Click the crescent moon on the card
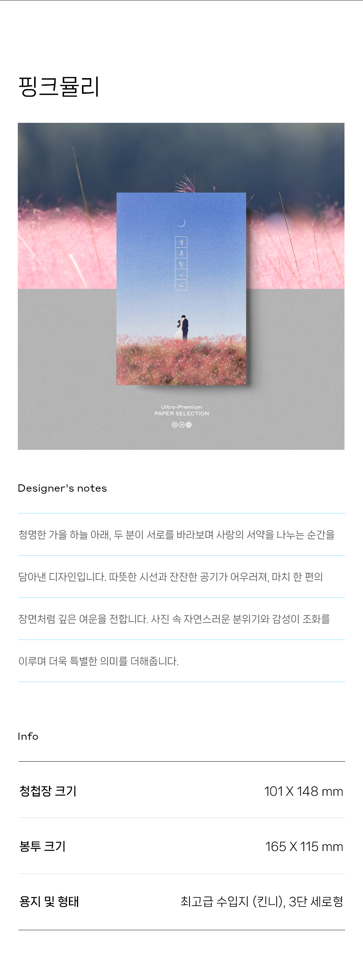Viewport: 363px width, 980px height. pyautogui.click(x=182, y=223)
